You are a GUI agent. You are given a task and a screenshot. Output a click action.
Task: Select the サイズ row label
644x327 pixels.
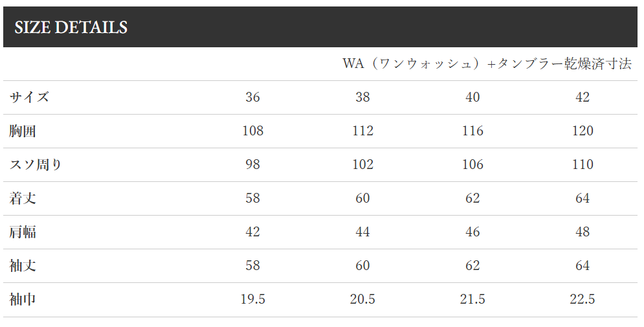point(30,98)
